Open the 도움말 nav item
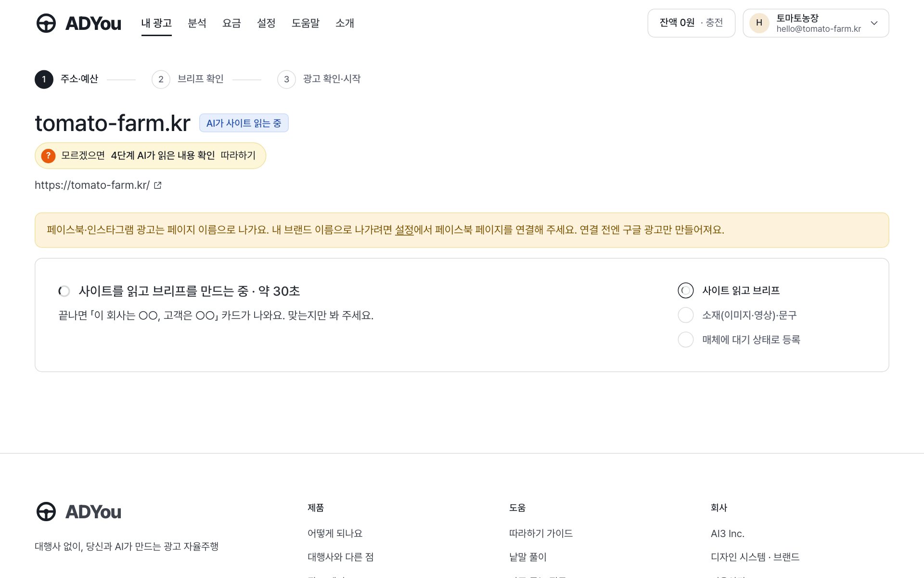Viewport: 924px width, 578px height. pyautogui.click(x=306, y=23)
